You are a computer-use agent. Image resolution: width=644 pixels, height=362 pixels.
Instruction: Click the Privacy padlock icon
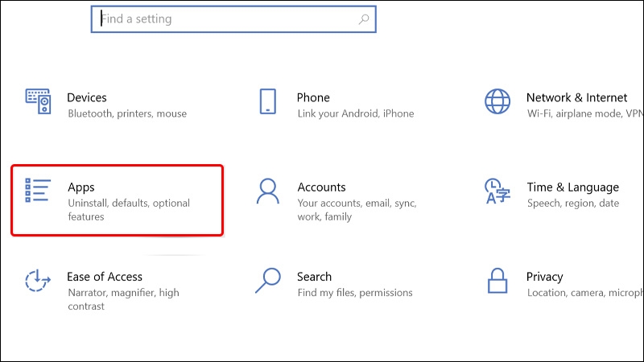pyautogui.click(x=497, y=281)
